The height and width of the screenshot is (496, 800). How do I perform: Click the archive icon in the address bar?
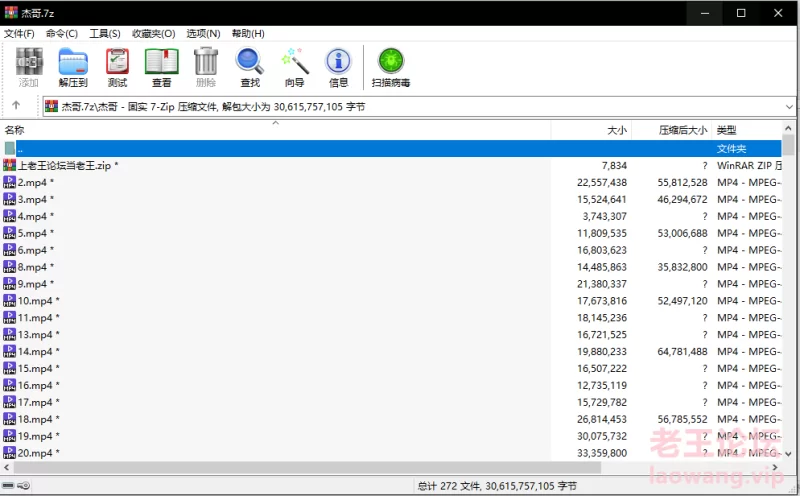tap(52, 106)
